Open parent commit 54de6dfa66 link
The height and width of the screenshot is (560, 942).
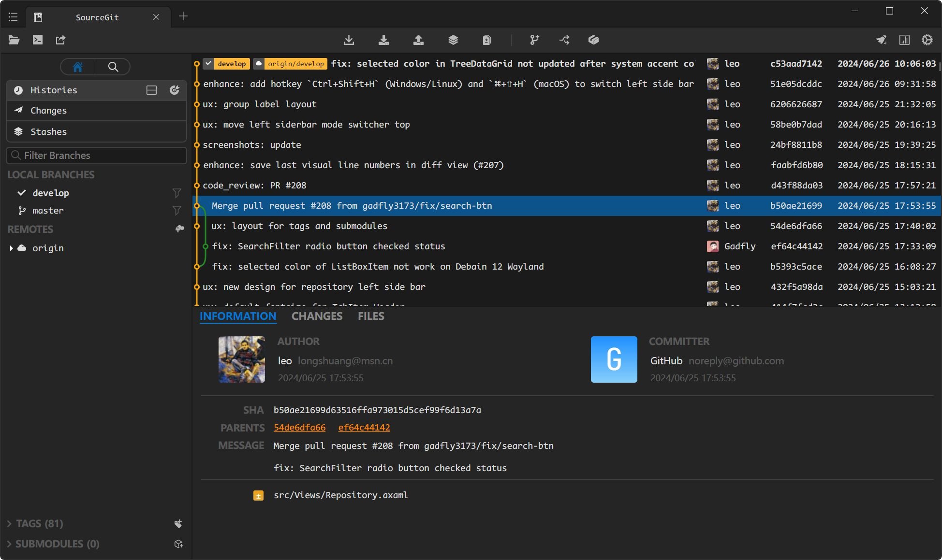(299, 428)
